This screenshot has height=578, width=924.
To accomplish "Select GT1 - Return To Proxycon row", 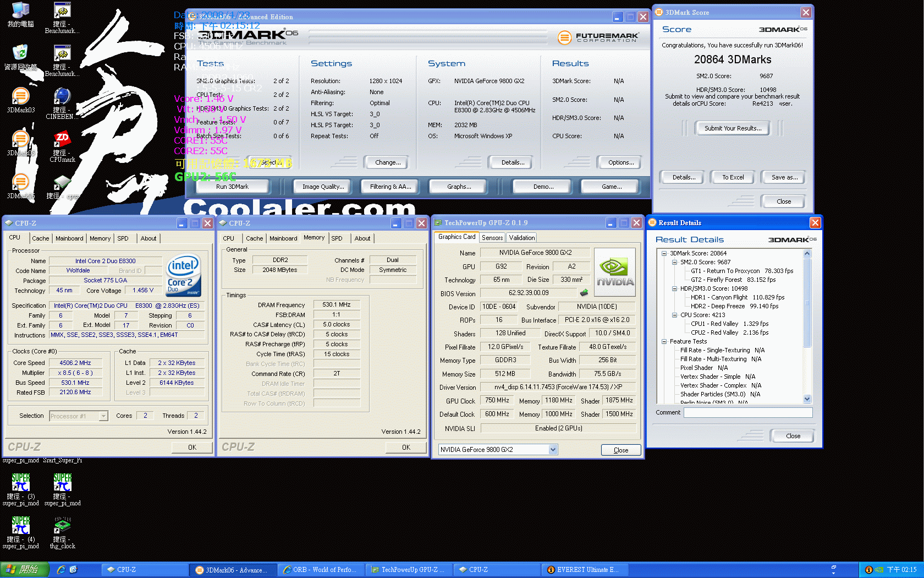I will (x=742, y=271).
